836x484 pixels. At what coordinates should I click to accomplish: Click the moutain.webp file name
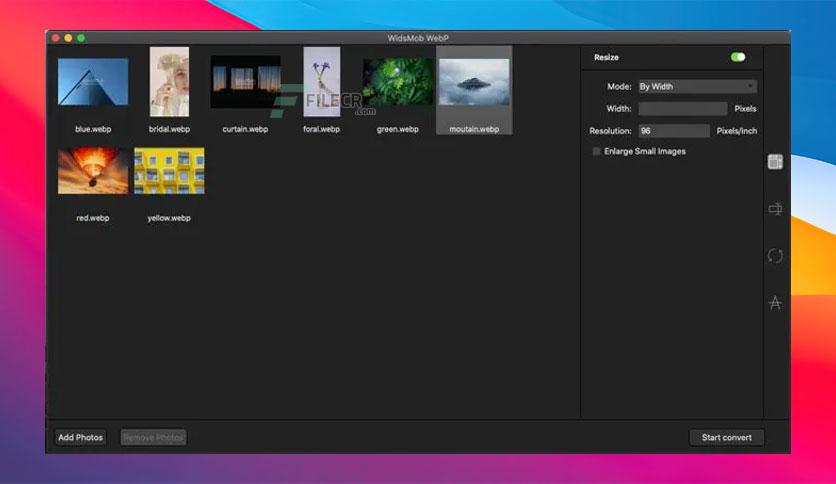474,129
